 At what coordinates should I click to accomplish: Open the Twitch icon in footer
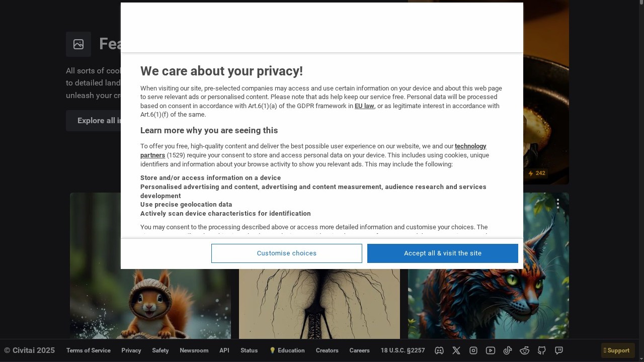(x=559, y=350)
